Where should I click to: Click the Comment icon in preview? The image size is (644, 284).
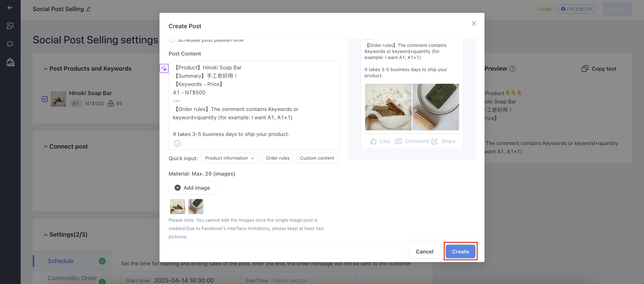point(399,141)
